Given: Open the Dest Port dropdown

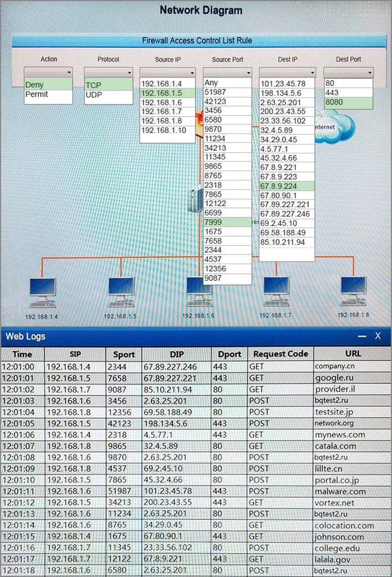Looking at the screenshot, I should click(x=348, y=72).
